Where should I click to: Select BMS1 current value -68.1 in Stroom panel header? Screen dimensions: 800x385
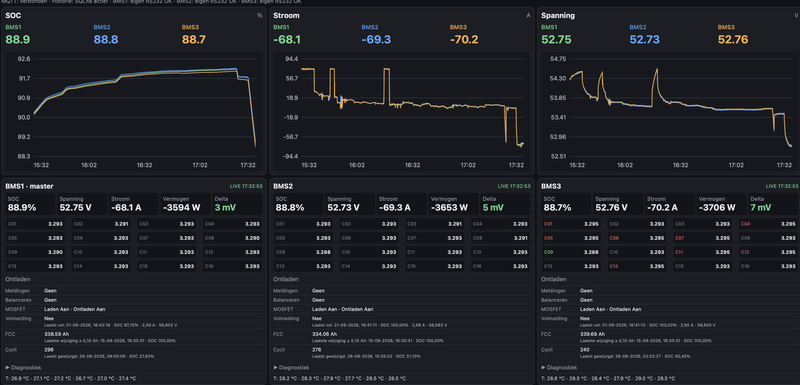[287, 39]
